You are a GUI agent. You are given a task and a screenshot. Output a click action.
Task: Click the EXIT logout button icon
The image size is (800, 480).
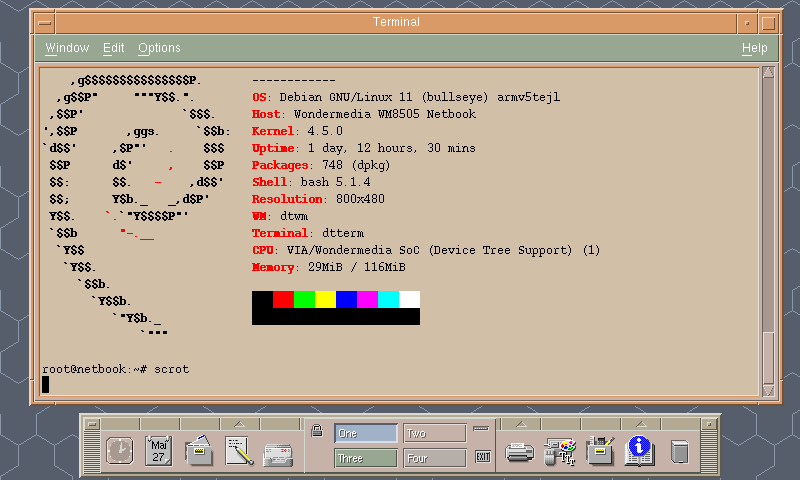pyautogui.click(x=483, y=457)
